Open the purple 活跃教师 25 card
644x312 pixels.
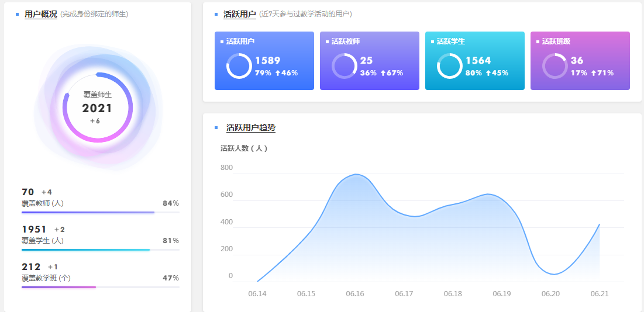369,61
